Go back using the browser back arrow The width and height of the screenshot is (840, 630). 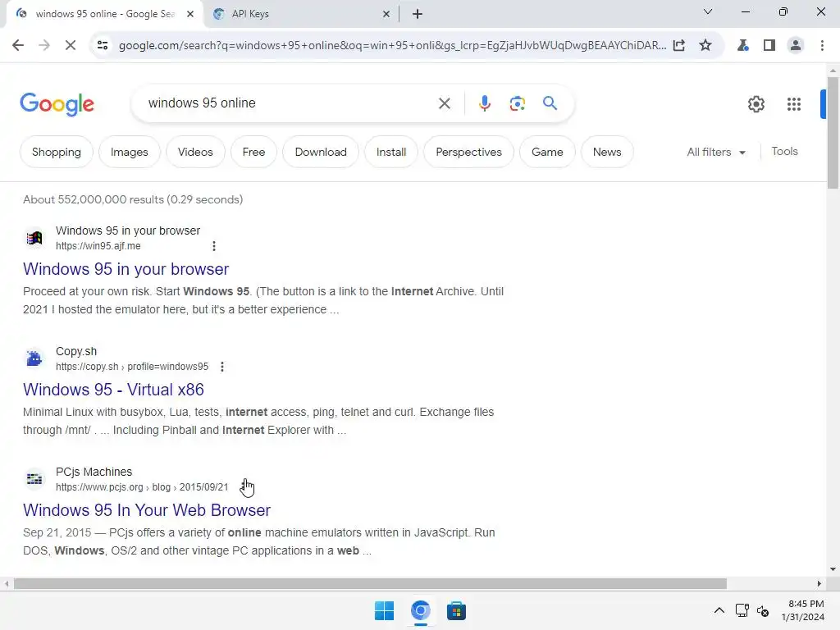(x=18, y=46)
